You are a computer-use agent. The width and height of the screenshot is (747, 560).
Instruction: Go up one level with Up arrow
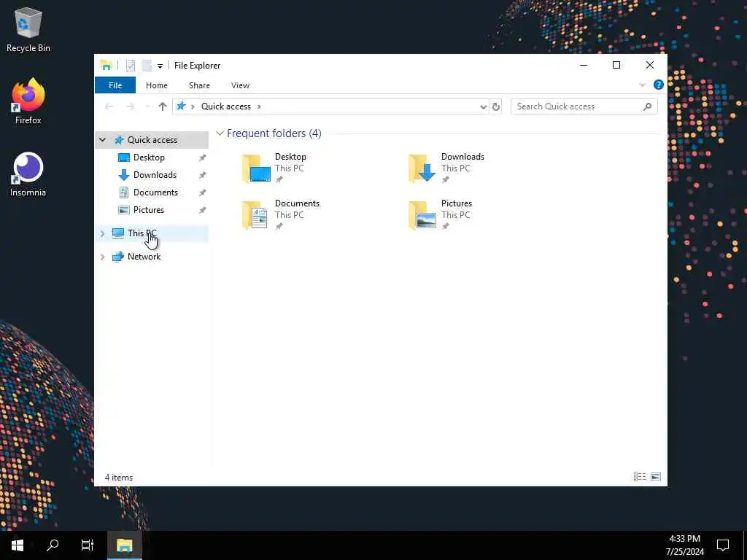[x=163, y=106]
